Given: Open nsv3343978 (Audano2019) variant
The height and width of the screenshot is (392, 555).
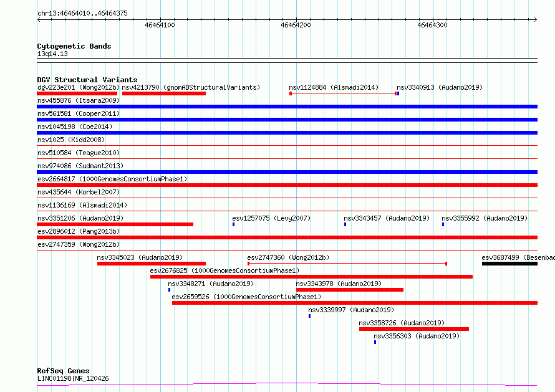Looking at the screenshot, I should coord(339,284).
